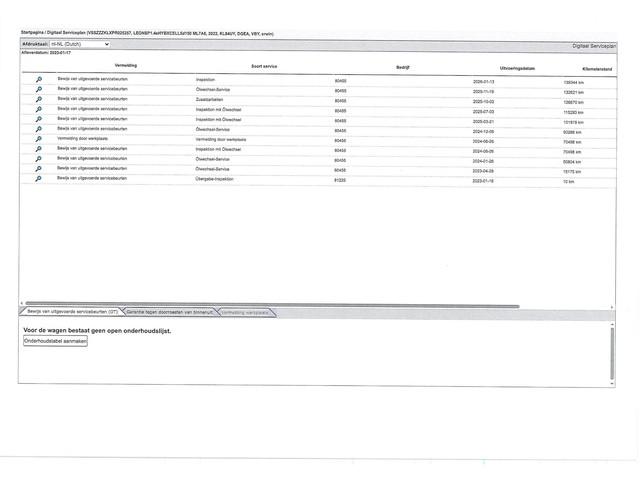The width and height of the screenshot is (640, 480).
Task: Sort by the Vermelding column header
Action: tap(126, 65)
